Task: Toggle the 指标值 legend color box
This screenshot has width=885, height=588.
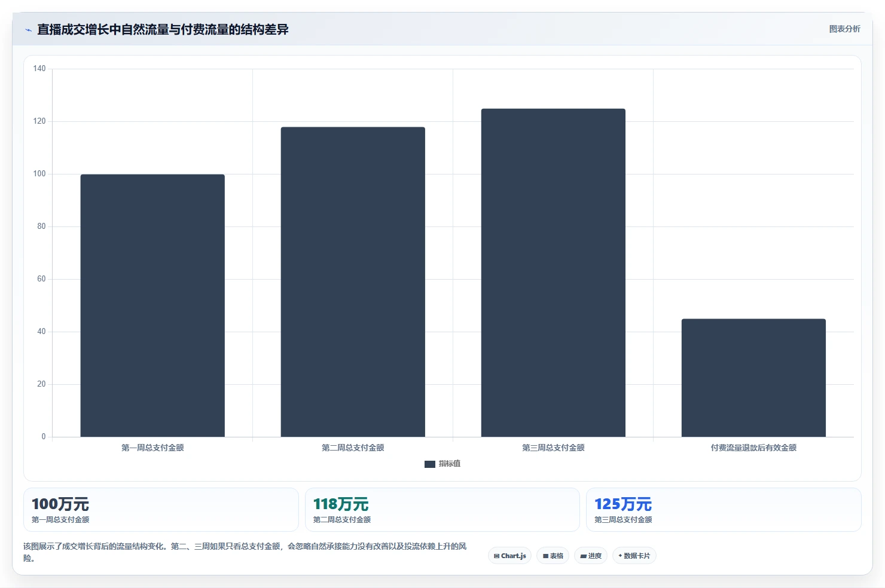Action: (429, 464)
